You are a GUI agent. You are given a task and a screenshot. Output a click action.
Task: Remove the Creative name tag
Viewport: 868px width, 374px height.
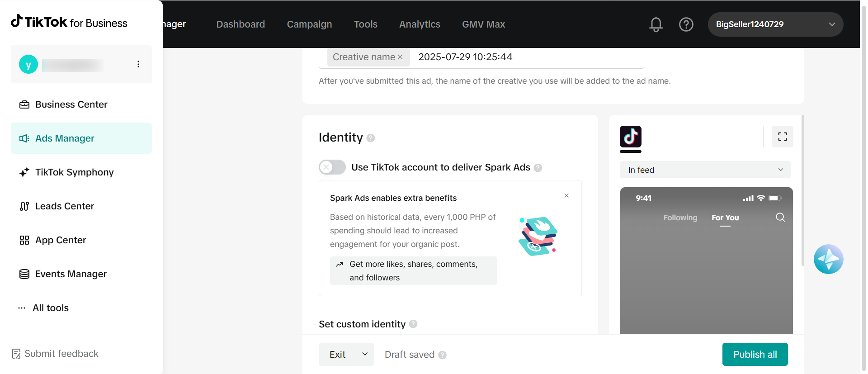pyautogui.click(x=400, y=57)
